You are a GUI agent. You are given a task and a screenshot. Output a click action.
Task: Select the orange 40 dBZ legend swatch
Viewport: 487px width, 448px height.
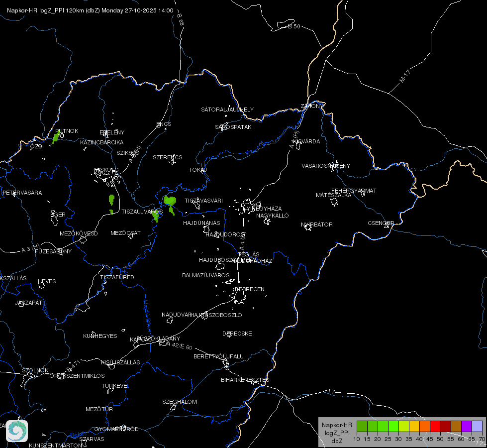pyautogui.click(x=425, y=426)
